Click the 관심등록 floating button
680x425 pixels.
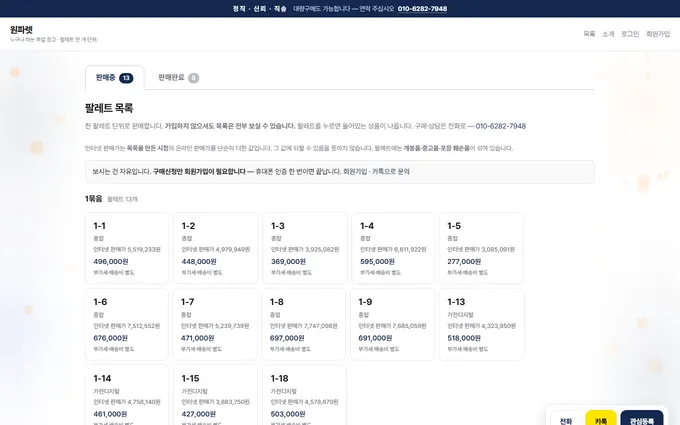[x=641, y=420]
